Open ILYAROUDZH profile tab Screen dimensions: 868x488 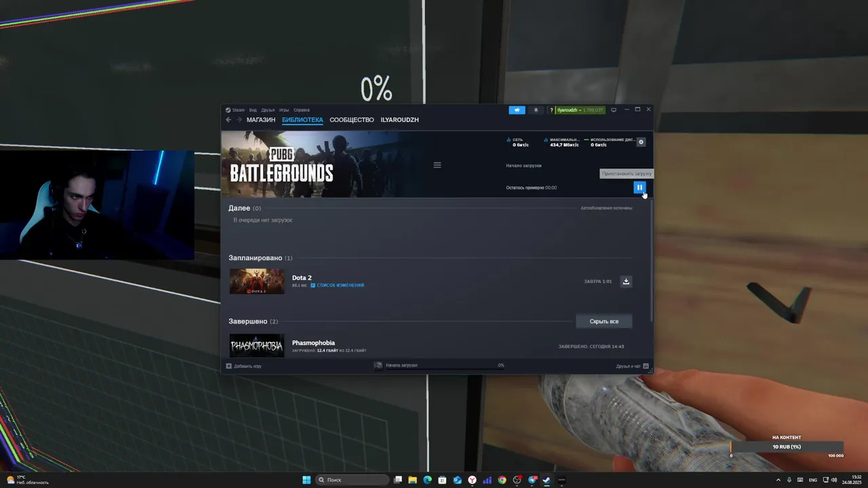pos(399,120)
